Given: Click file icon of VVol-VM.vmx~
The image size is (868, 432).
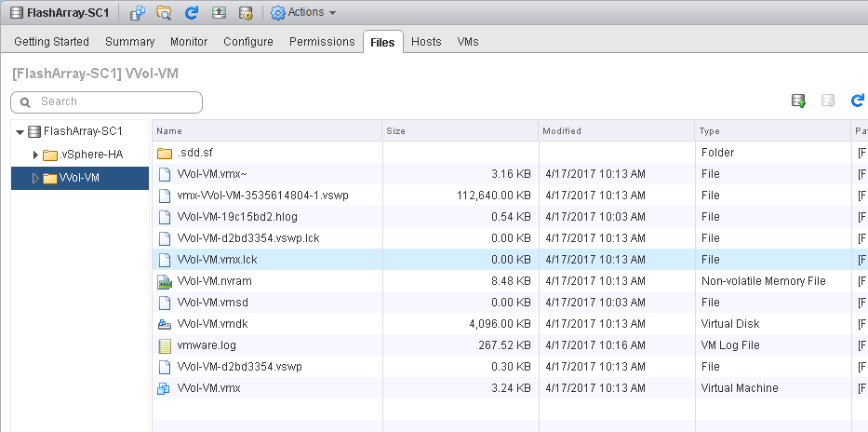Looking at the screenshot, I should tap(165, 174).
